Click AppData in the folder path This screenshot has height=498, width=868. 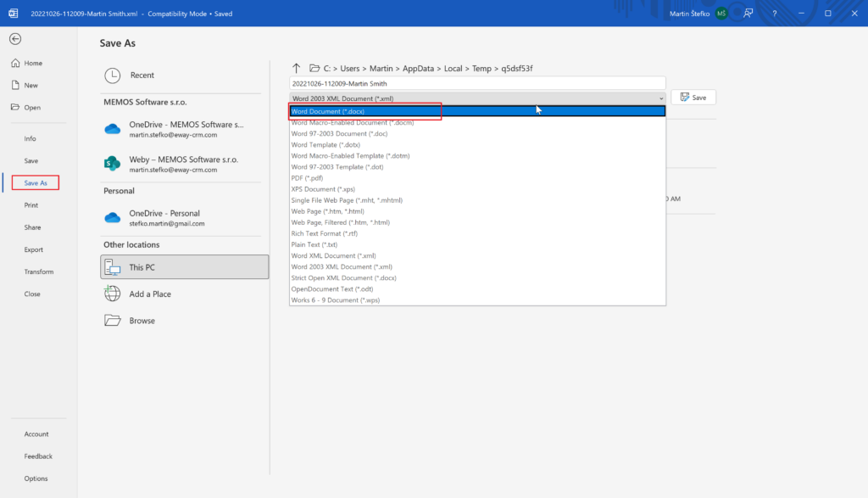pos(418,68)
